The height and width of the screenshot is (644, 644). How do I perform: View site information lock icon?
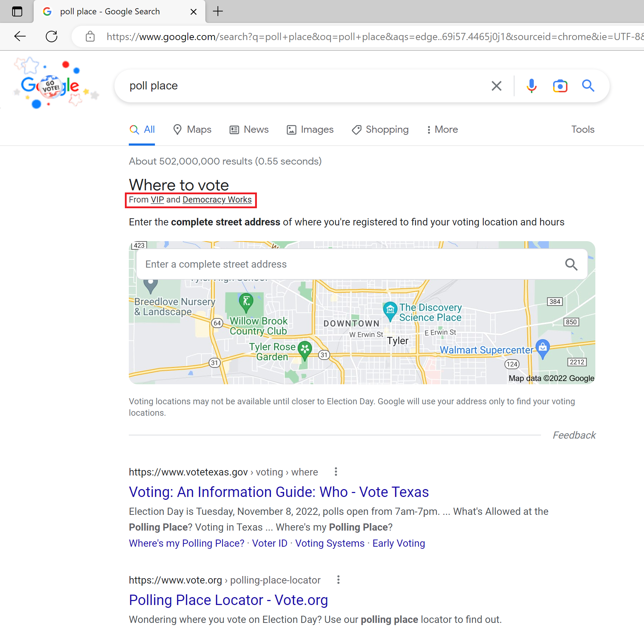90,36
